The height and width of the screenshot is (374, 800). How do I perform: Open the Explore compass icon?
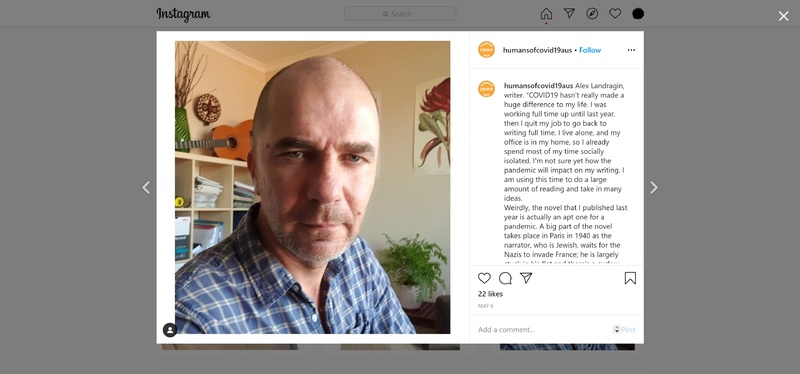pyautogui.click(x=592, y=14)
